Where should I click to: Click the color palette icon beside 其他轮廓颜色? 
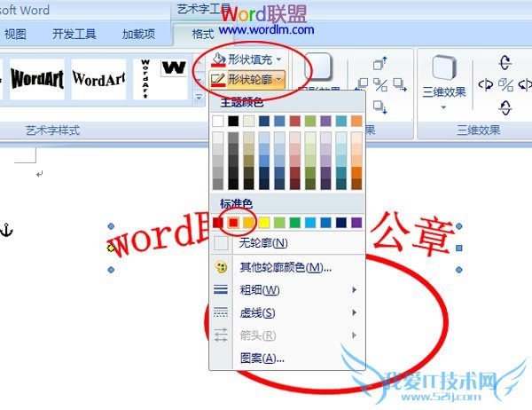(x=221, y=267)
